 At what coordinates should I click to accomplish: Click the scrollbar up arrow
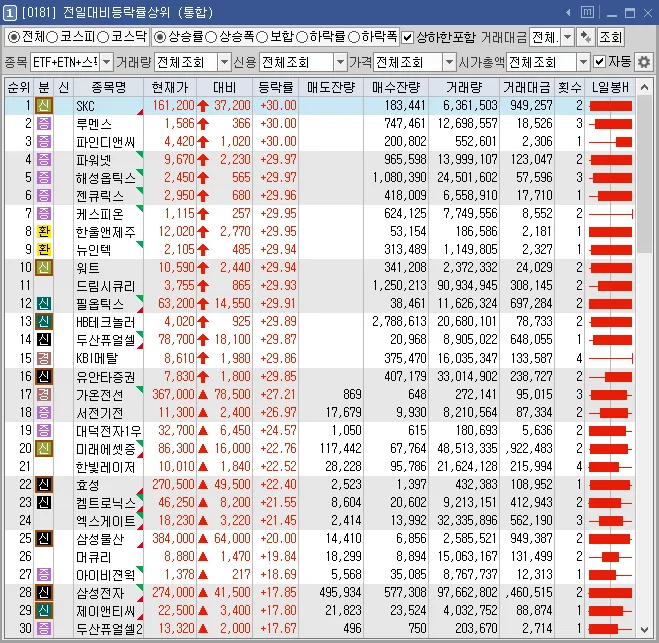[644, 87]
